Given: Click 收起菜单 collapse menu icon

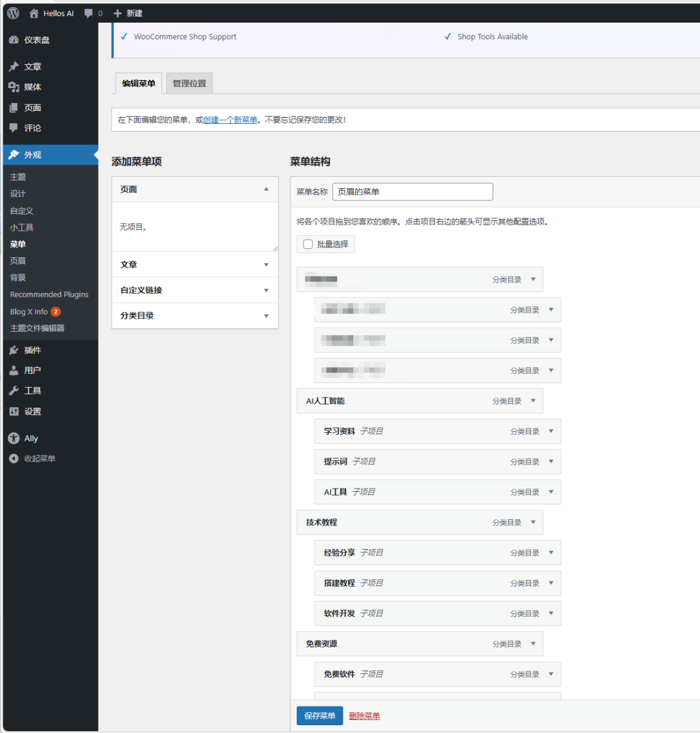Looking at the screenshot, I should (x=14, y=458).
